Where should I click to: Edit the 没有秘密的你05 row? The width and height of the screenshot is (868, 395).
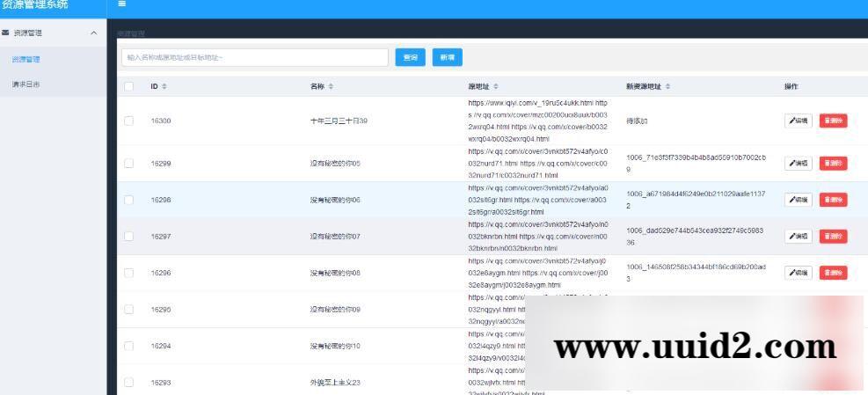click(x=799, y=164)
